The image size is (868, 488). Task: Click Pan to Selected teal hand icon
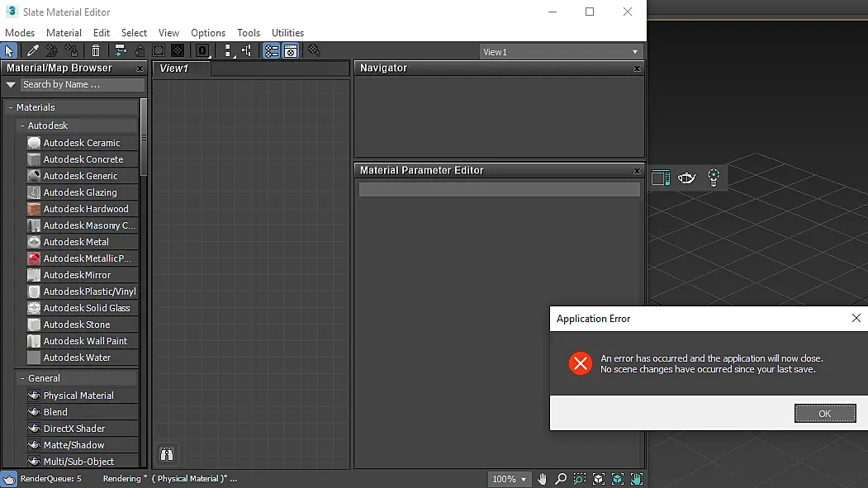(637, 479)
